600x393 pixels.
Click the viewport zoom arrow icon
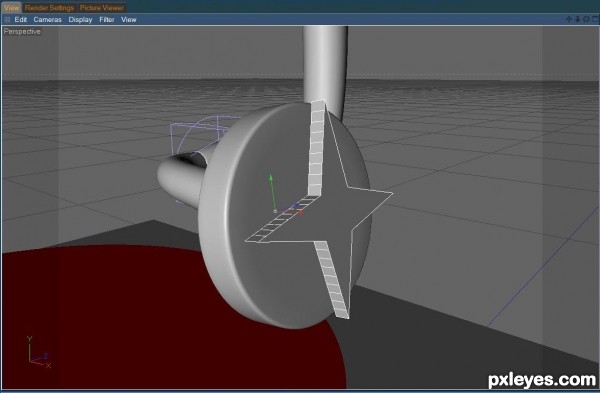coord(577,19)
